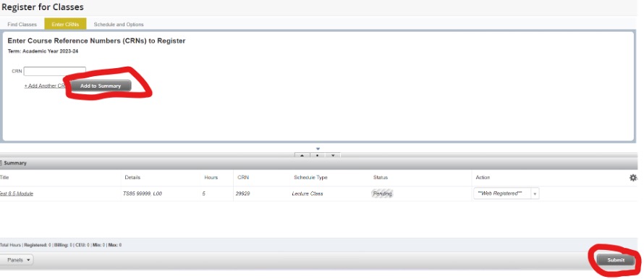Open the Summary settings gear icon
644x279 pixels.
[x=633, y=178]
